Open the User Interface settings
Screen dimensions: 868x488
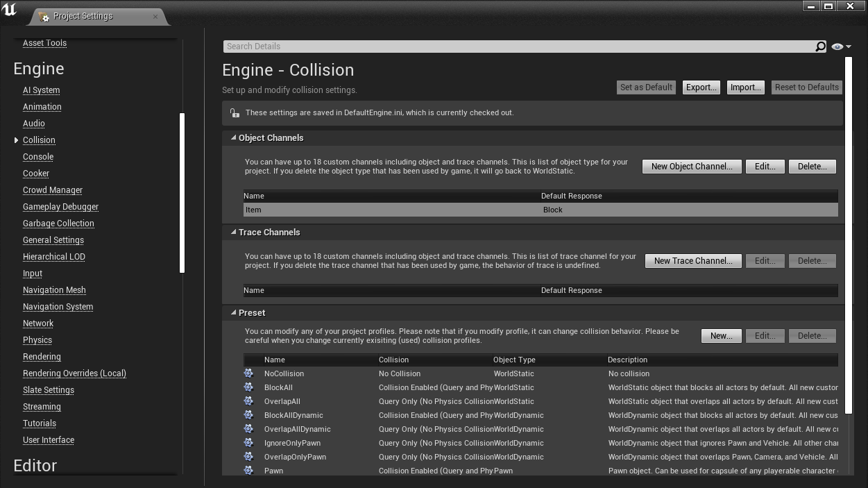49,440
